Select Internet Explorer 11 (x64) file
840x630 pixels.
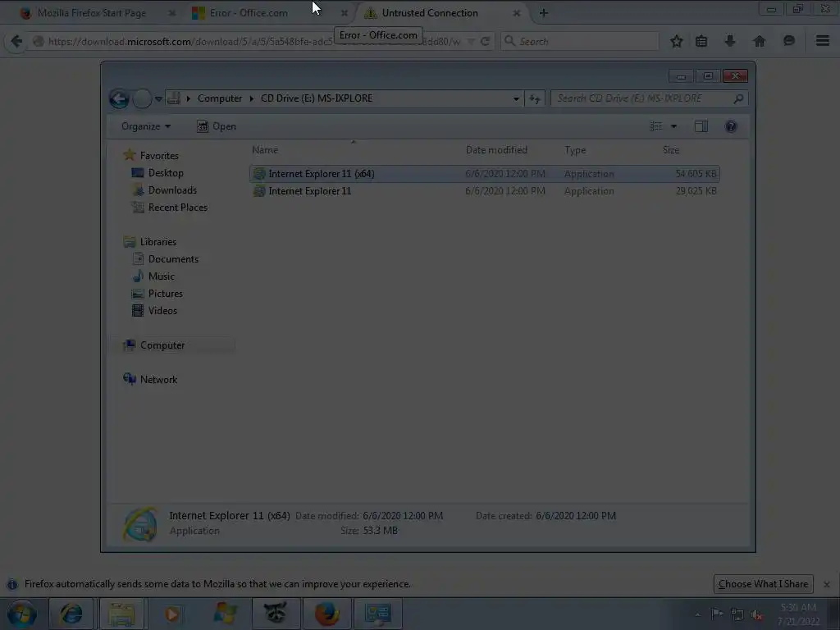click(x=484, y=174)
